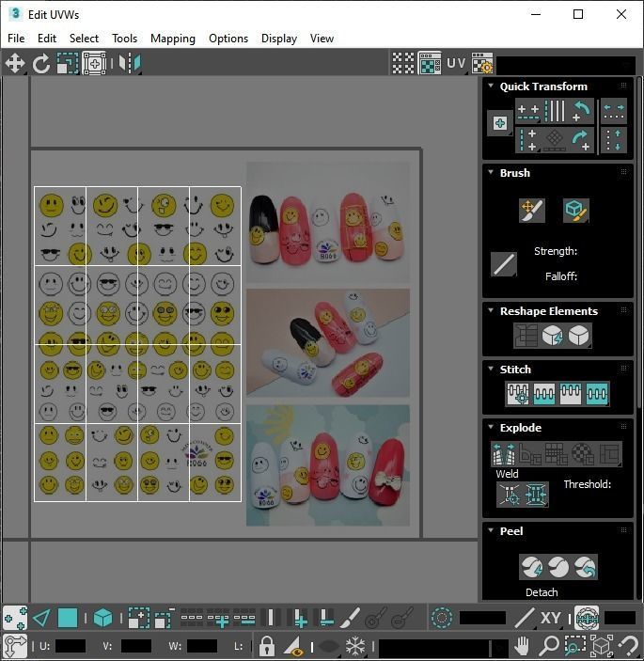
Task: Click Space Vertically icon
Action: tap(614, 140)
